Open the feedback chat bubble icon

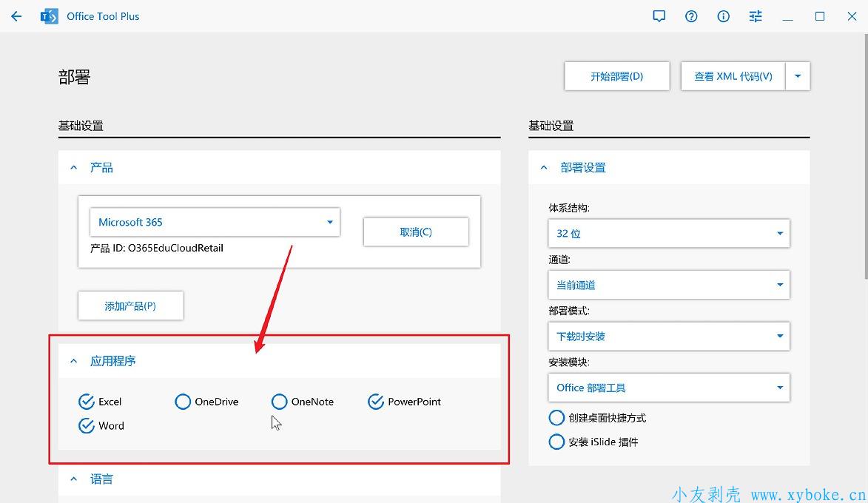pyautogui.click(x=659, y=16)
